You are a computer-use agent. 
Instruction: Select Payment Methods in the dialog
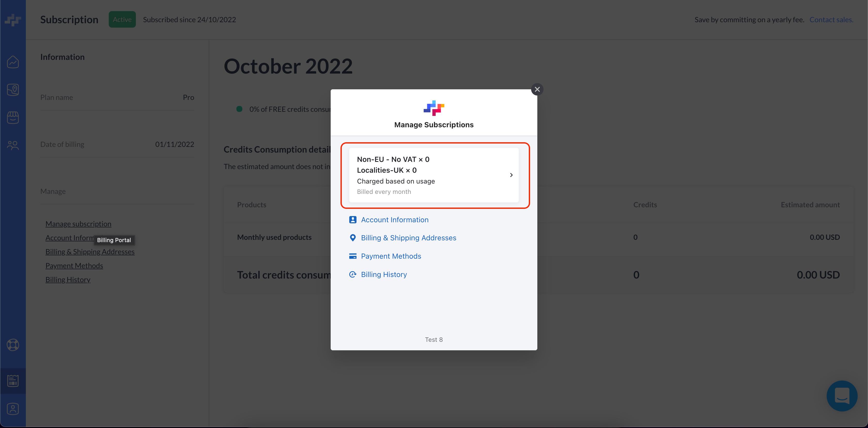[391, 256]
